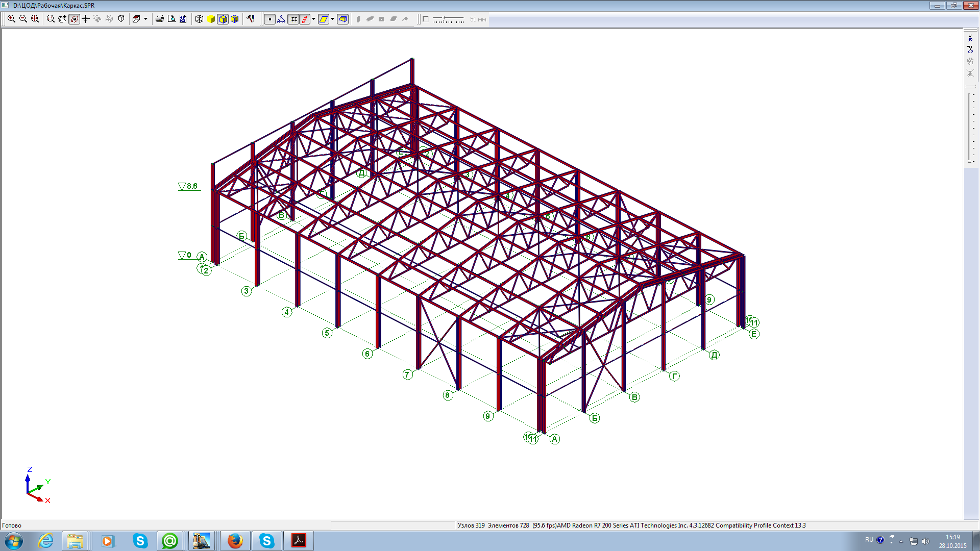
Task: Open print preview icon
Action: click(171, 19)
